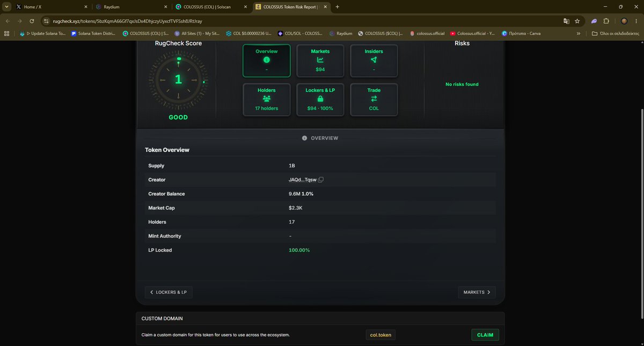The width and height of the screenshot is (644, 346).
Task: Go forward to the next page
Action: [20, 21]
